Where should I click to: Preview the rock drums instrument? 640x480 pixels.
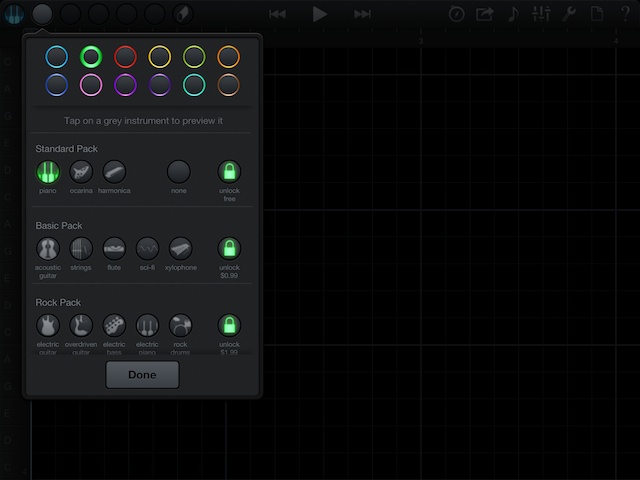pos(180,325)
